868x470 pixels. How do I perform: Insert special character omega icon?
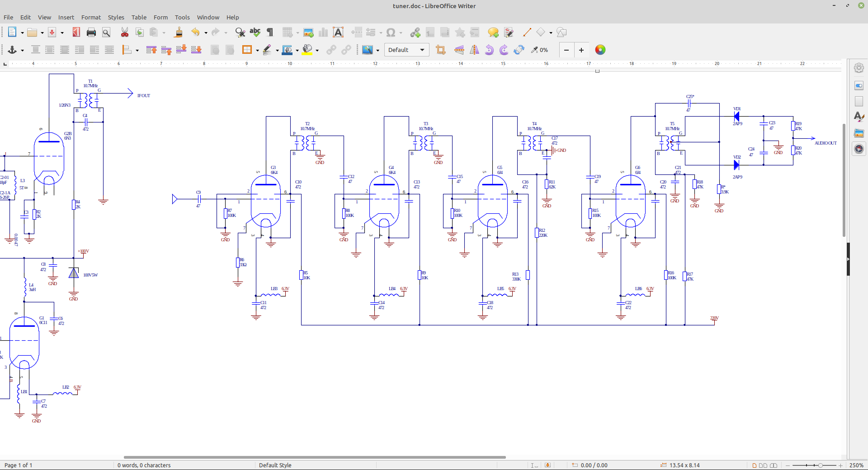point(391,32)
